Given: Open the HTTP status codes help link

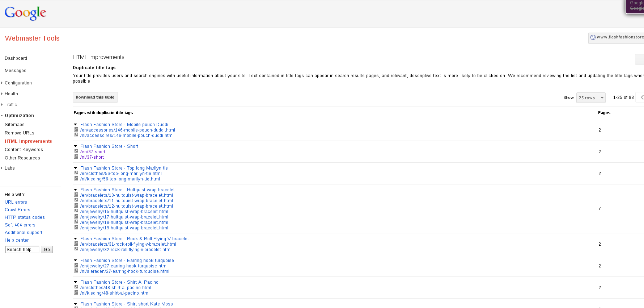Looking at the screenshot, I should [25, 217].
